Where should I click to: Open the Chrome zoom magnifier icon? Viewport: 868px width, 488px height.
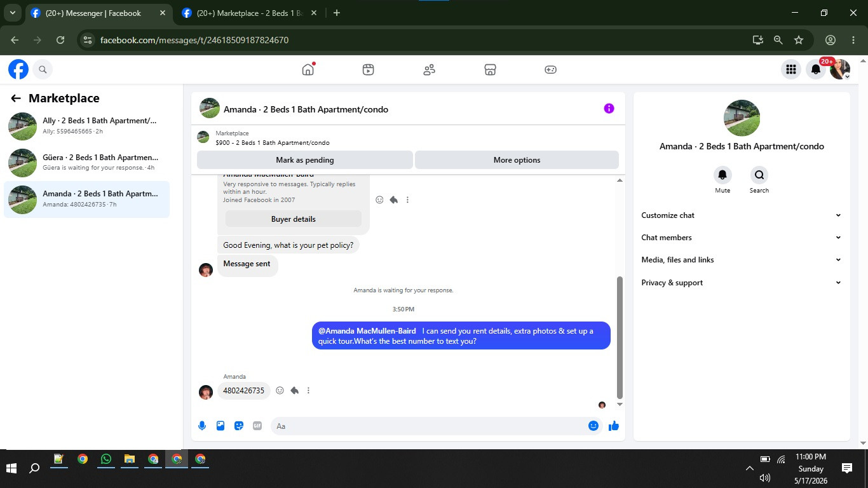778,40
